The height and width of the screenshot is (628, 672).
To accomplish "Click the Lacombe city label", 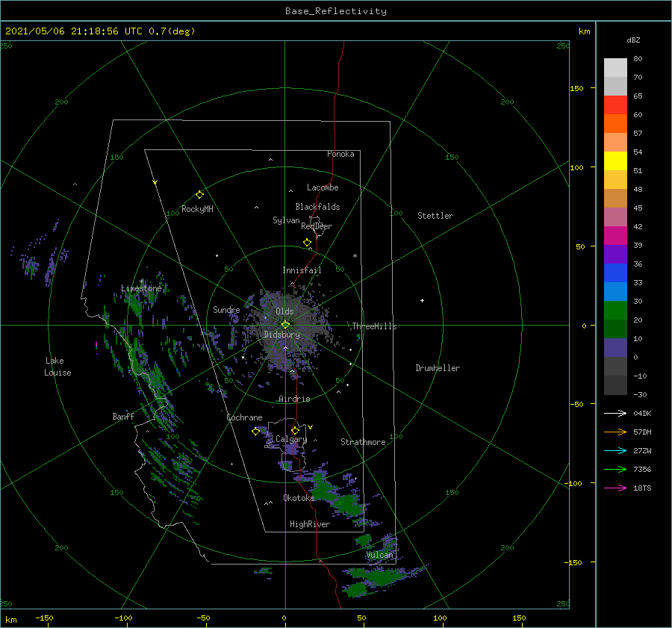I will point(323,187).
